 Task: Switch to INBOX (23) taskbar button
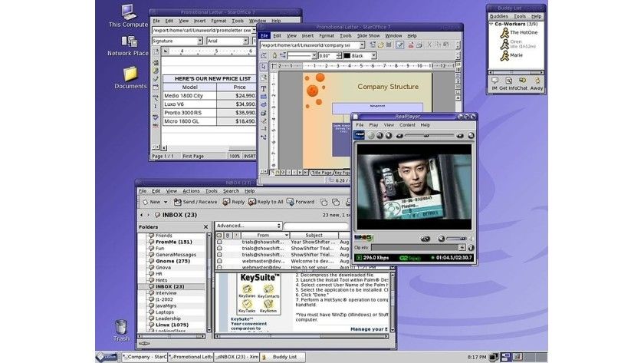point(237,357)
